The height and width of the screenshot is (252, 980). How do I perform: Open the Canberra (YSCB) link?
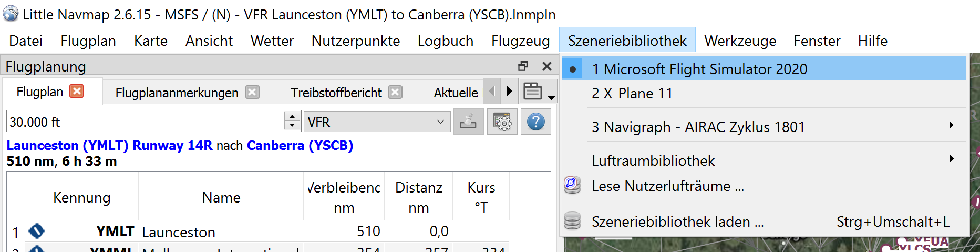tap(300, 145)
